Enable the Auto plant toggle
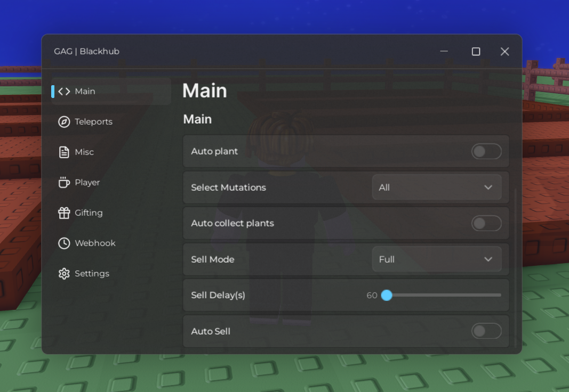 coord(486,151)
